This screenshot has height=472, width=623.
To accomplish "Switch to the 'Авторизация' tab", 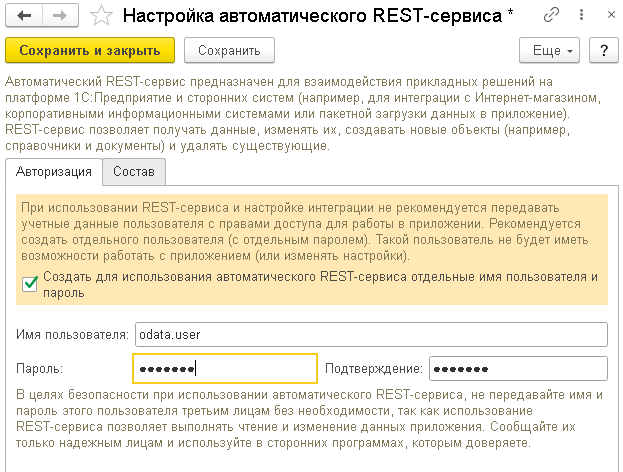I will click(54, 172).
